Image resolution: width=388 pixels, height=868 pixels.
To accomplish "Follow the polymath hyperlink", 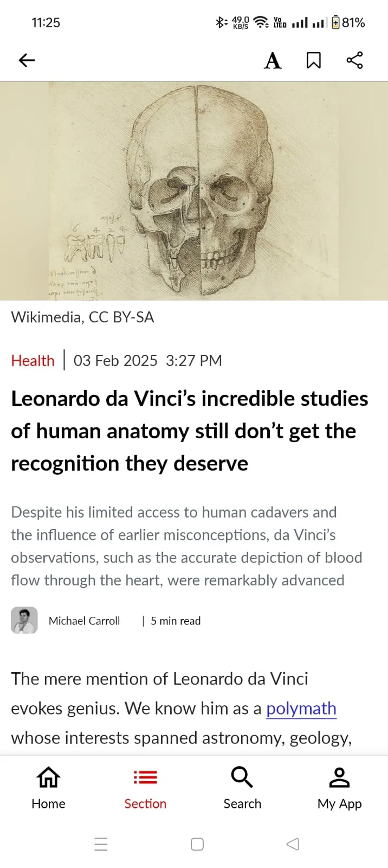I will 301,709.
